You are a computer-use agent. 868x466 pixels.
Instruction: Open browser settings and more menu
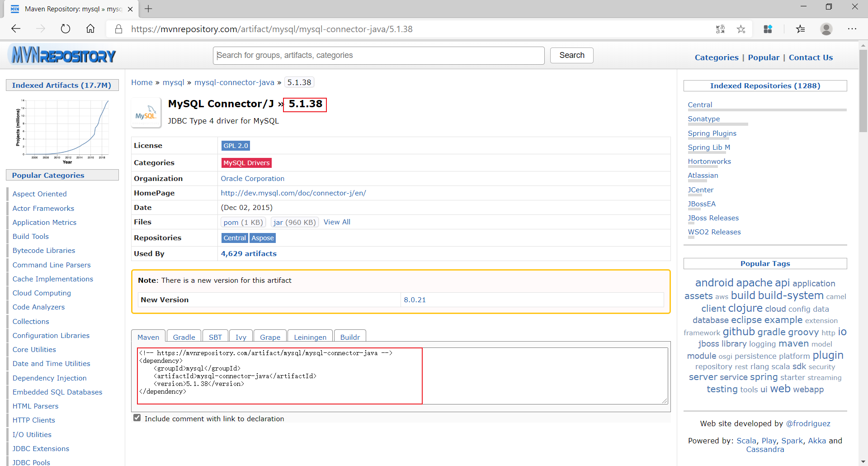[852, 29]
